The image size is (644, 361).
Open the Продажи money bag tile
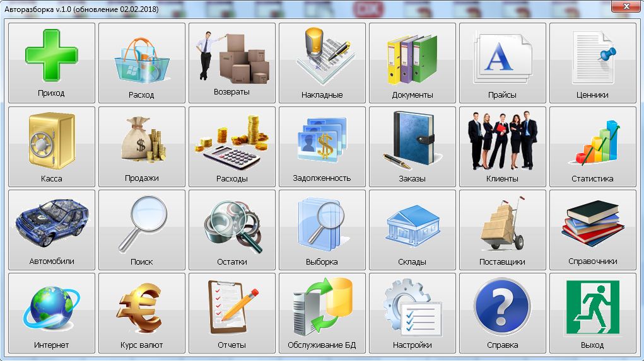142,147
